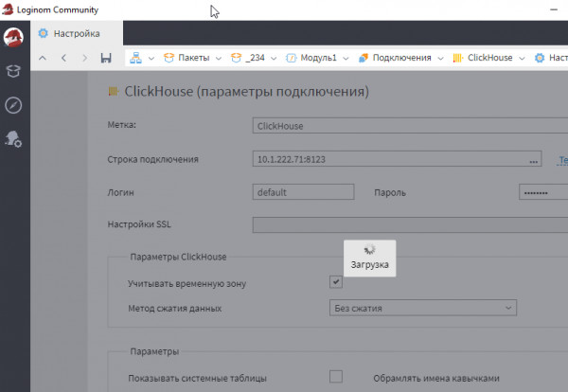Select Пакеты in the breadcrumb

click(194, 58)
